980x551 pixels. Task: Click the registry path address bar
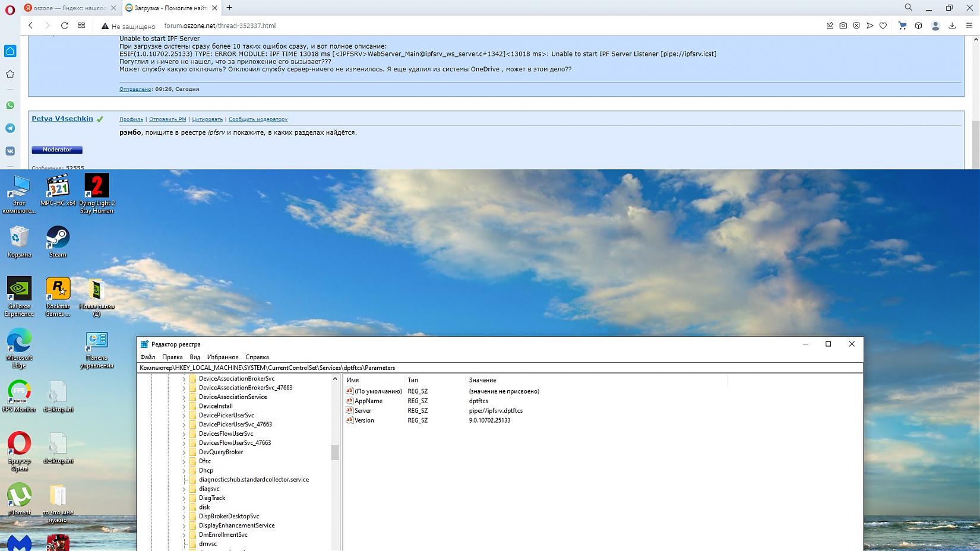tap(499, 368)
